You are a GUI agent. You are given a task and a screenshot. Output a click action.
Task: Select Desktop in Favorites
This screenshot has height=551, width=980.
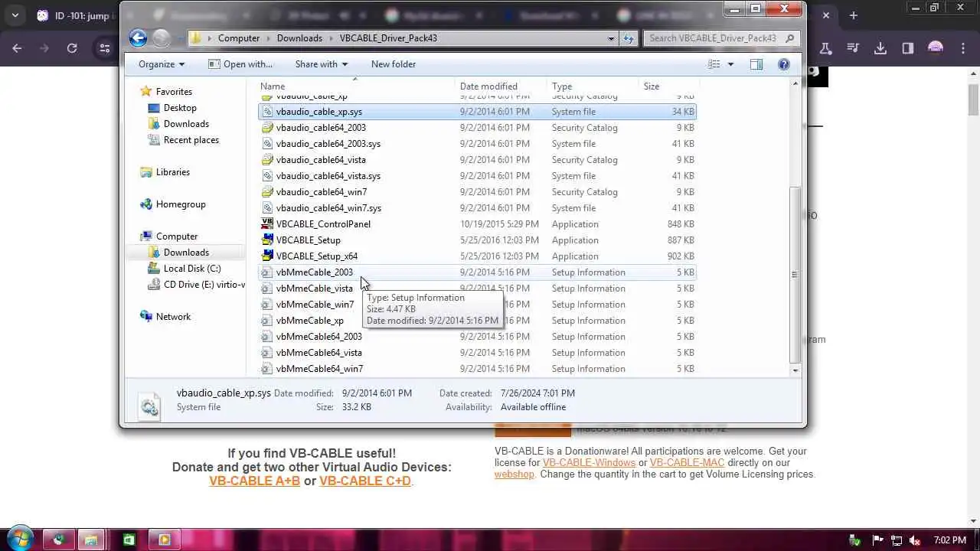[x=180, y=108]
